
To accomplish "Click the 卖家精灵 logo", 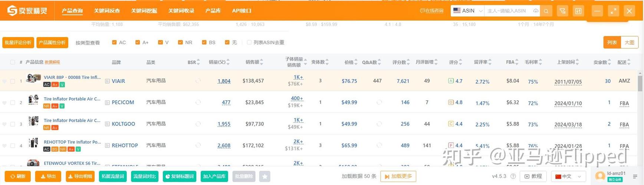I will (27, 11).
